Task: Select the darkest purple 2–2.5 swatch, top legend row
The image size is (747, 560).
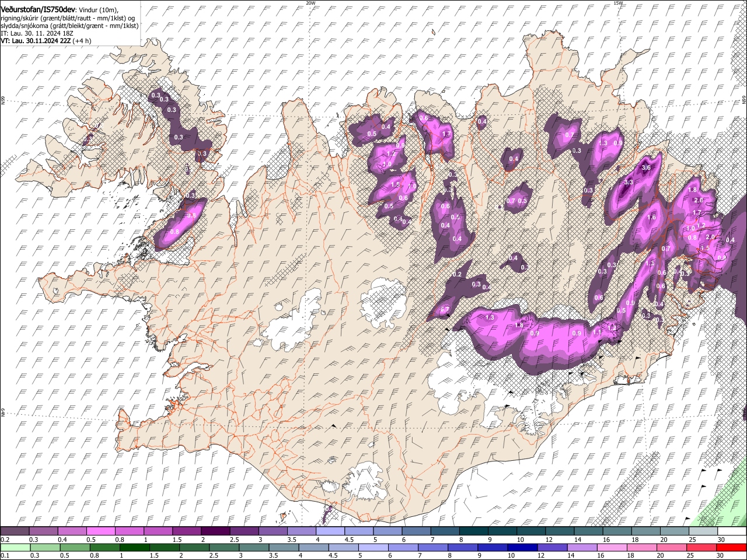Action: (x=215, y=531)
